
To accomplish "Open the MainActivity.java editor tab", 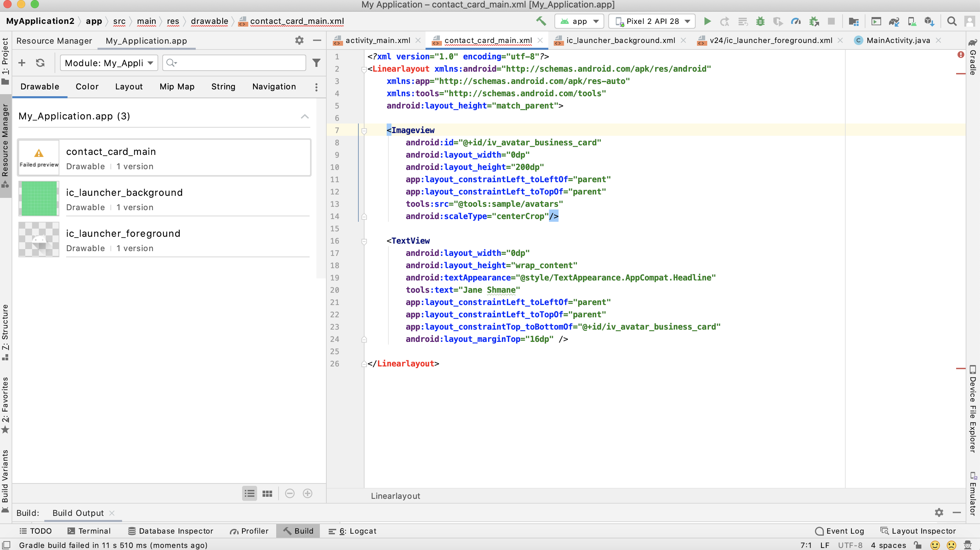I will click(x=897, y=40).
